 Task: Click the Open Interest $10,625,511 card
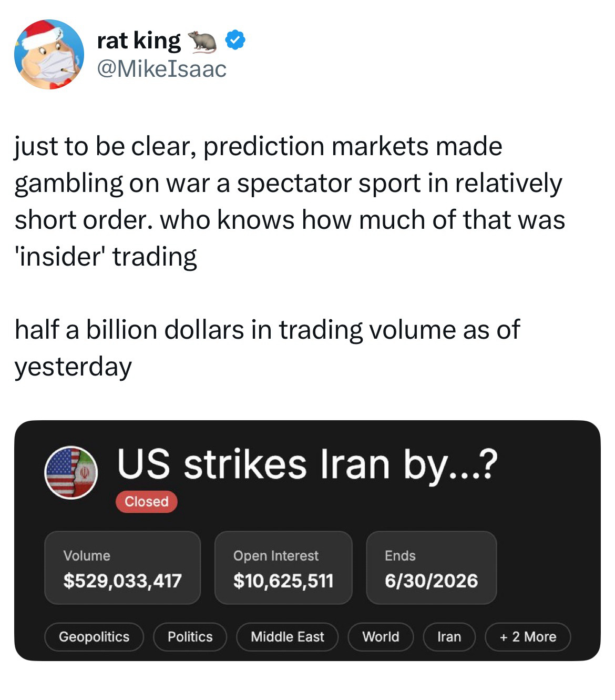(283, 568)
